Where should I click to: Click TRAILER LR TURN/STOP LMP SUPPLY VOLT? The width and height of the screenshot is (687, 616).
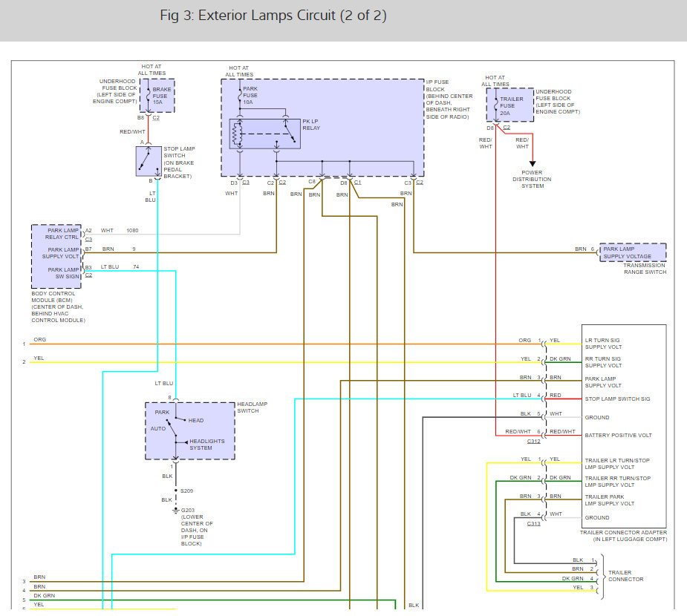coord(617,464)
